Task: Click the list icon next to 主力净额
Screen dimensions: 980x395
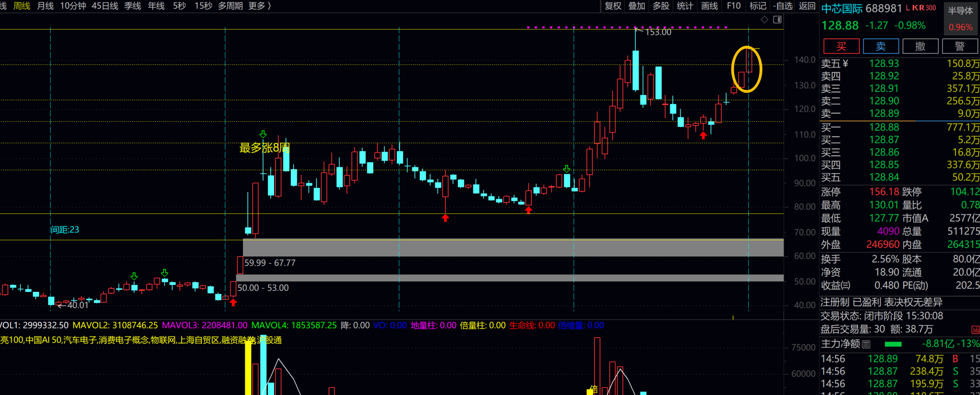Action: (x=866, y=344)
